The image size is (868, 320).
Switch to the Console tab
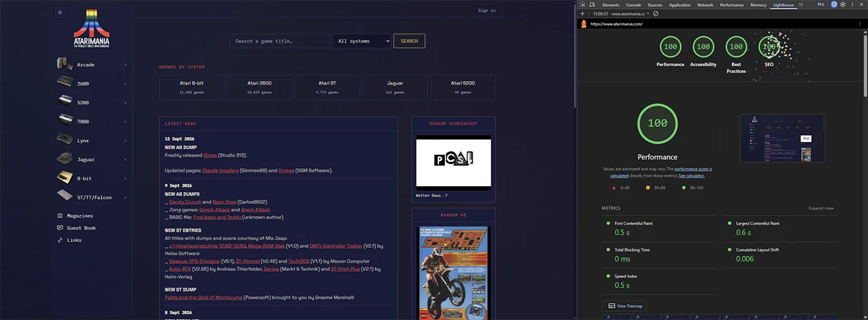pos(633,4)
